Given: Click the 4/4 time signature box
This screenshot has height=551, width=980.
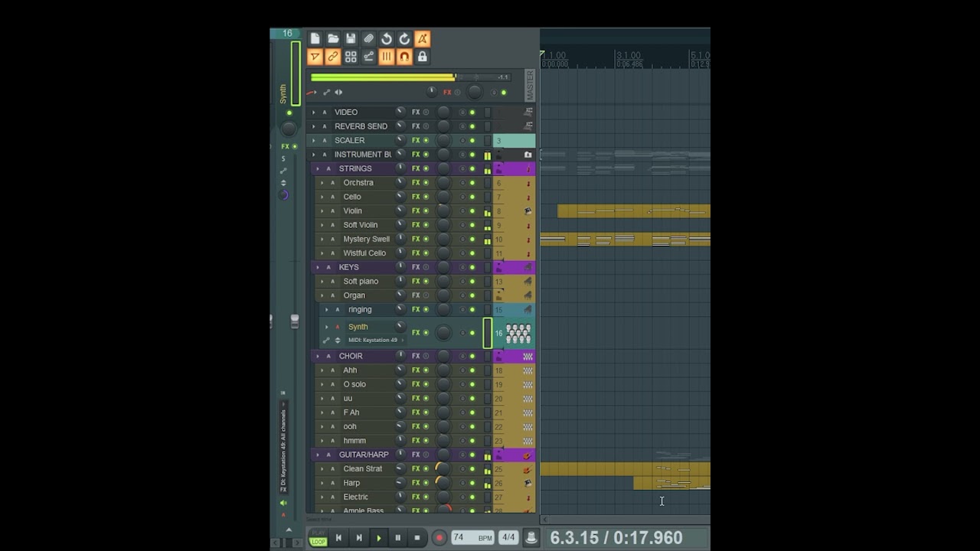Looking at the screenshot, I should point(508,538).
